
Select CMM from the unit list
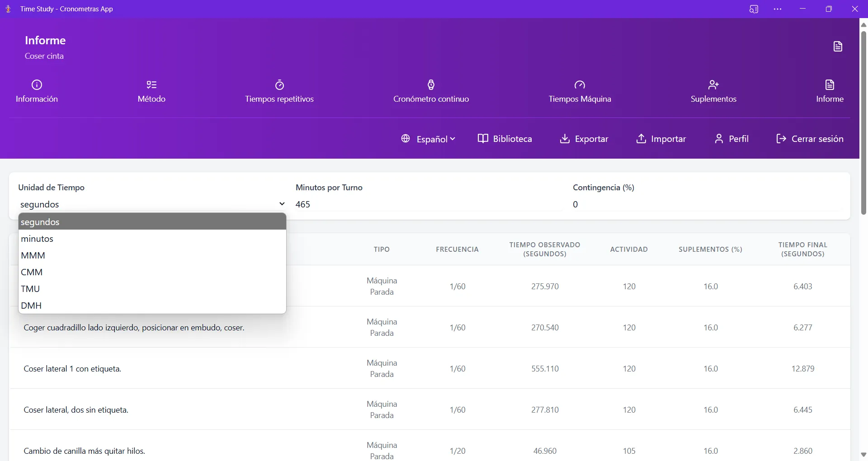click(x=152, y=272)
